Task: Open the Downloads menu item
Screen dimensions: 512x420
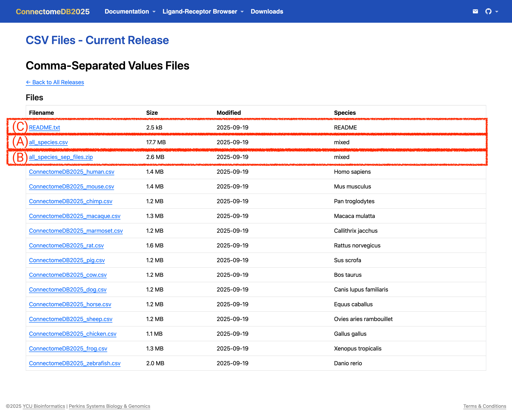Action: (x=267, y=12)
